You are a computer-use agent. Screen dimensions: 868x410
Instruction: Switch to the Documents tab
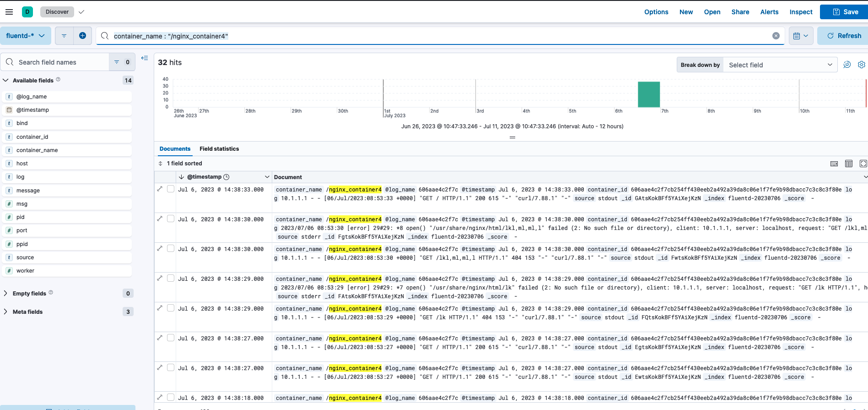[x=175, y=149]
